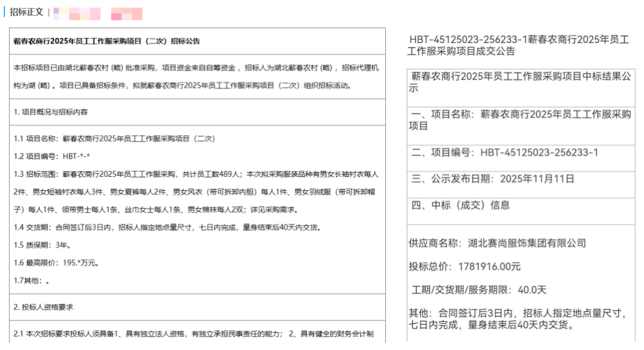Click the intro paragraph starting 本招标项目已由
Viewport: 644px width, 350px height.
point(197,76)
